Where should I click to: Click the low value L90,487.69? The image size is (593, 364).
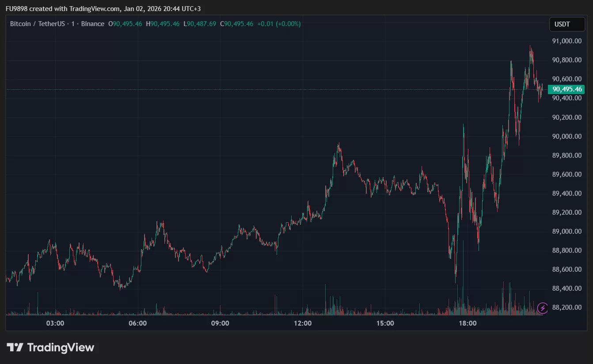tap(200, 24)
